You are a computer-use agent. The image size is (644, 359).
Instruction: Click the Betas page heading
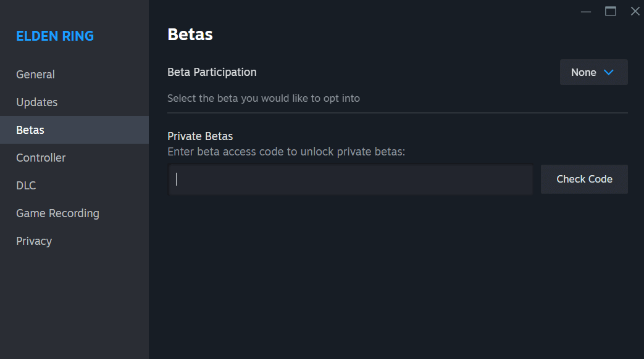[x=190, y=34]
